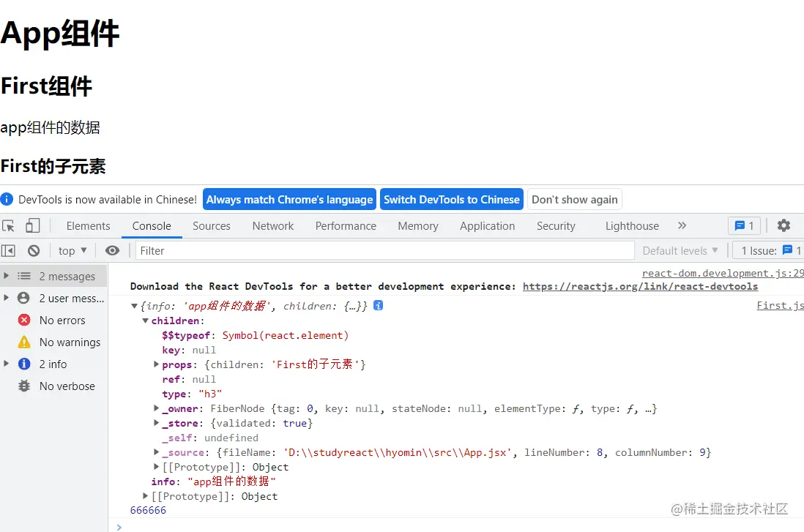Viewport: 804px width, 532px height.
Task: Click the 1 Issue button
Action: tap(768, 250)
